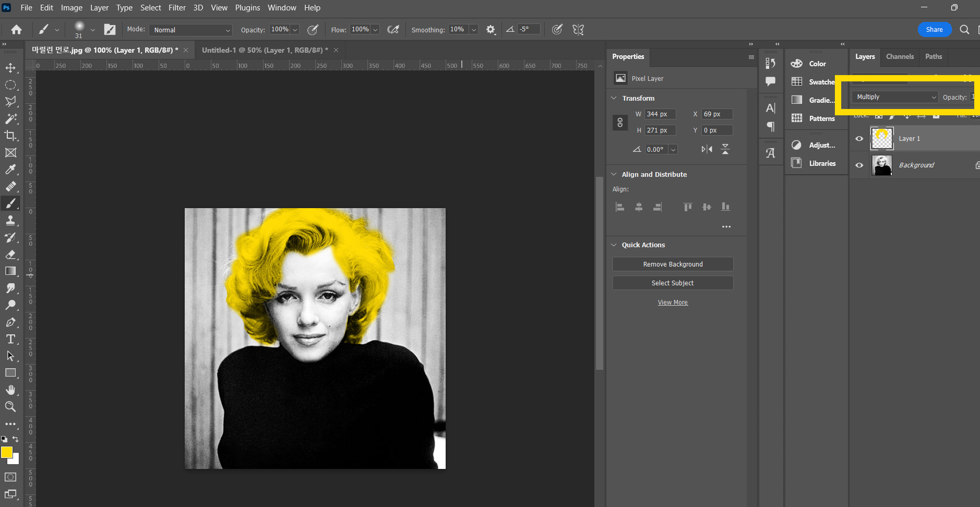Click the yellow foreground color swatch
Viewport: 980px width, 507px height.
point(6,452)
